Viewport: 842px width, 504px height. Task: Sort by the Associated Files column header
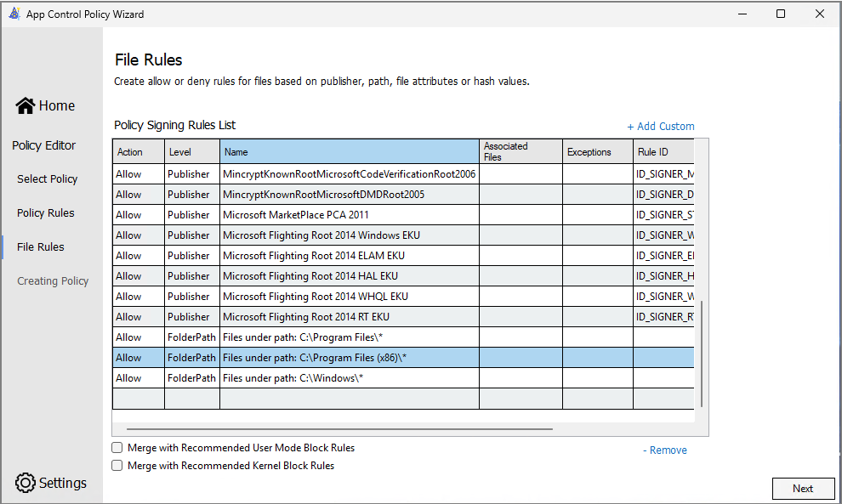tap(521, 151)
